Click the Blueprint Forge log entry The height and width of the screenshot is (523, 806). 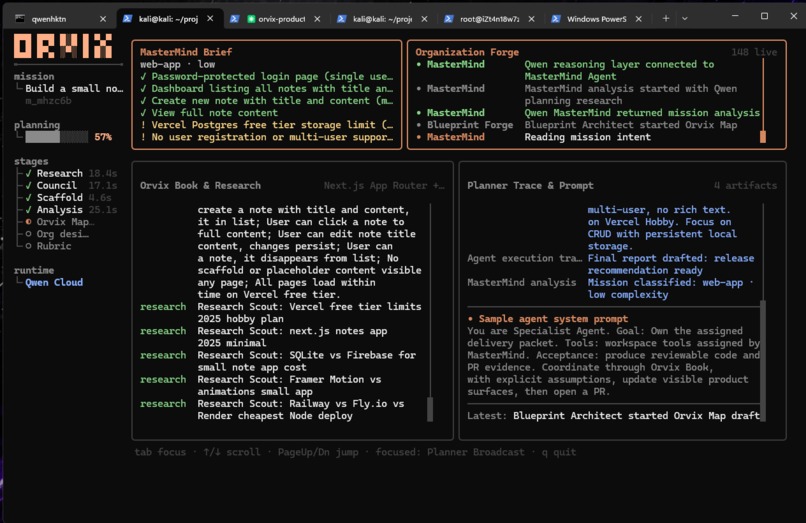pos(576,125)
